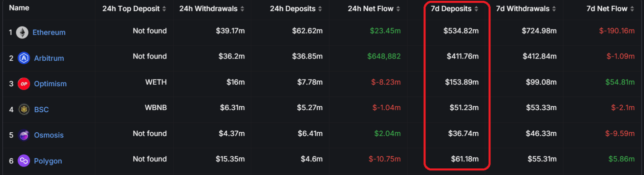Sort by 7d Withdrawals column arrows
The image size is (644, 175).
(554, 9)
